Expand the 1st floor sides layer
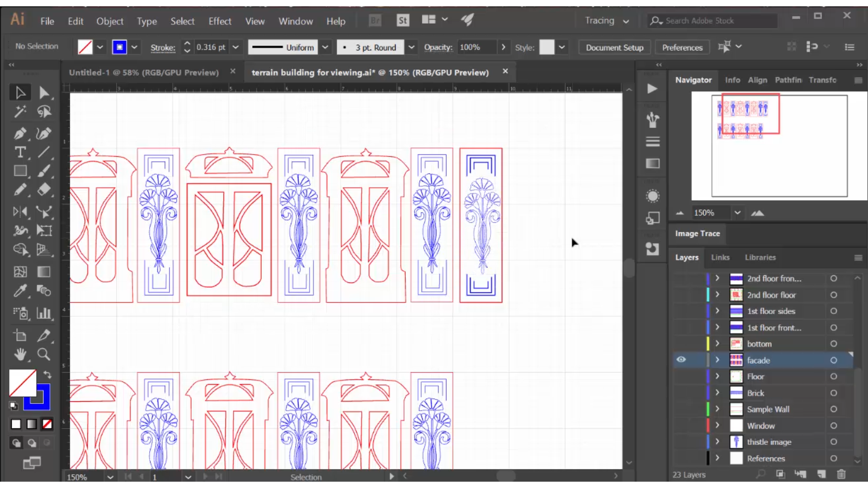Viewport: 868px width, 488px height. (717, 311)
